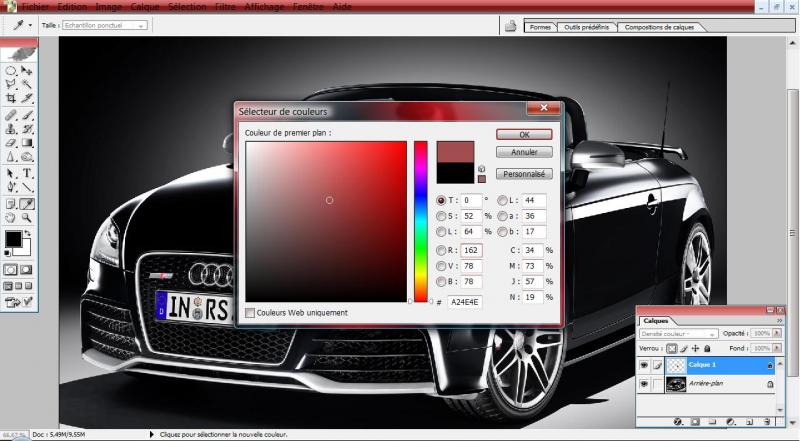Click the hue spectrum slider bar
Viewport: 800px width, 441px height.
[x=420, y=222]
